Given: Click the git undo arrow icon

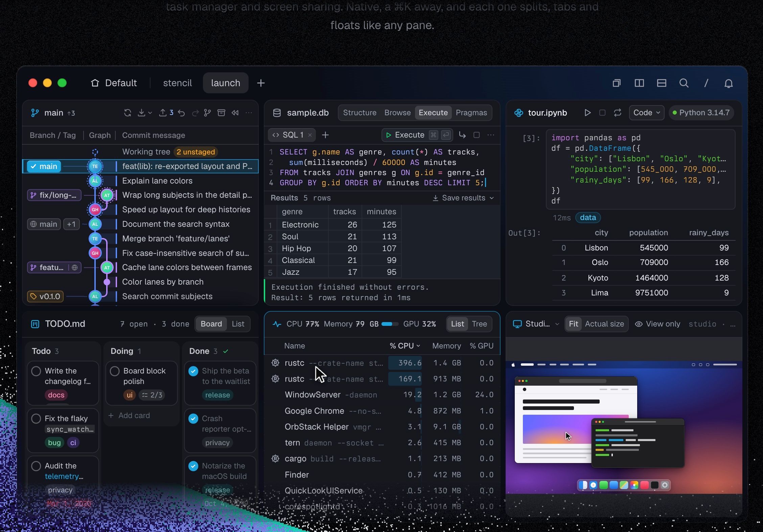Looking at the screenshot, I should coord(181,113).
